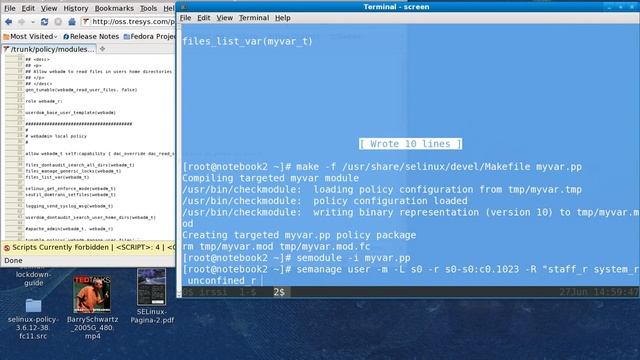Click the browser Back arrow button

[x=9, y=22]
